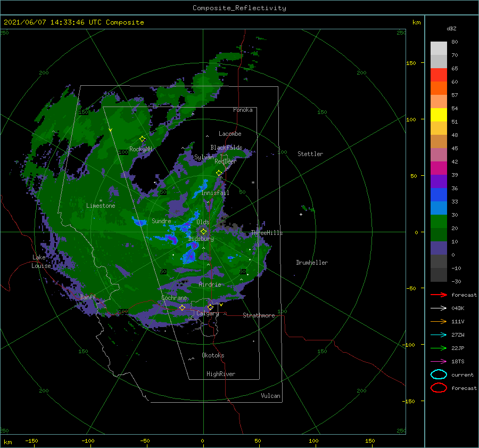Click the yellow diamond marker below Cochrane

pos(182,307)
